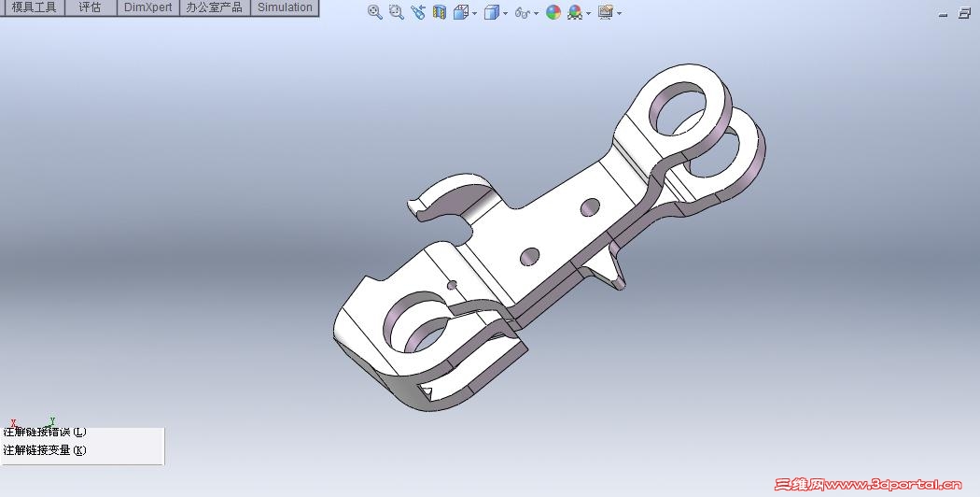Open the View Orientation dropdown arrow
The image size is (980, 497).
tap(475, 13)
